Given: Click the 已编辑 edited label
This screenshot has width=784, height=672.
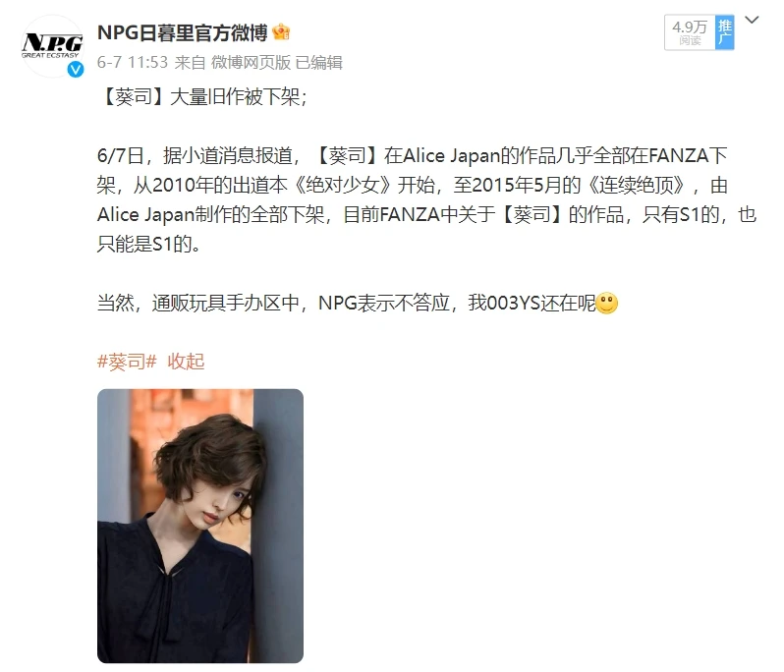Looking at the screenshot, I should click(319, 63).
